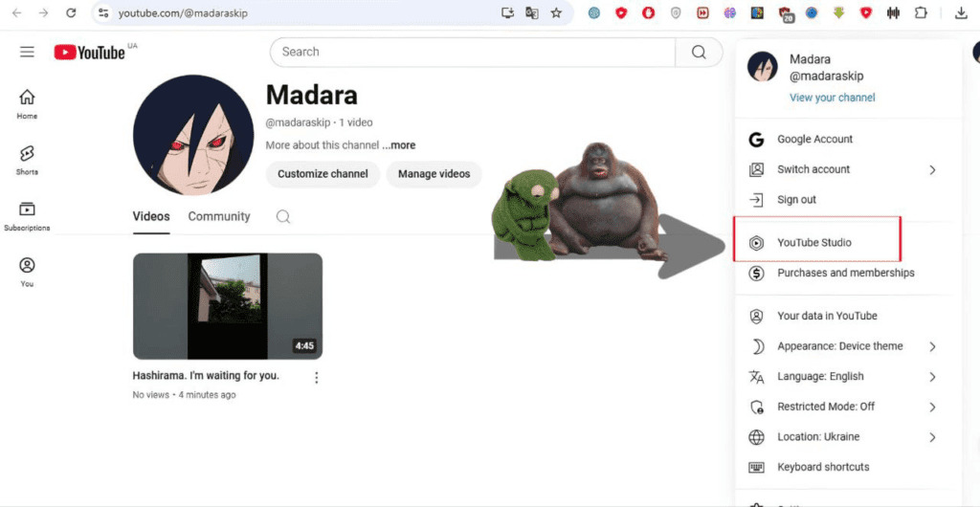The height and width of the screenshot is (507, 980).
Task: Click View your channel link
Action: click(x=832, y=98)
